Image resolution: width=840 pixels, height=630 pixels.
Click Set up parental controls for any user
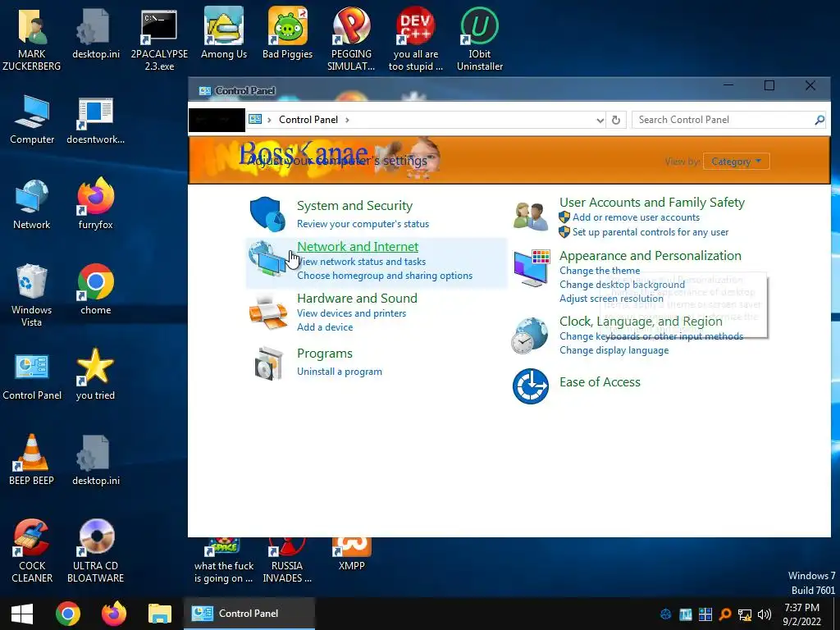[x=651, y=232]
